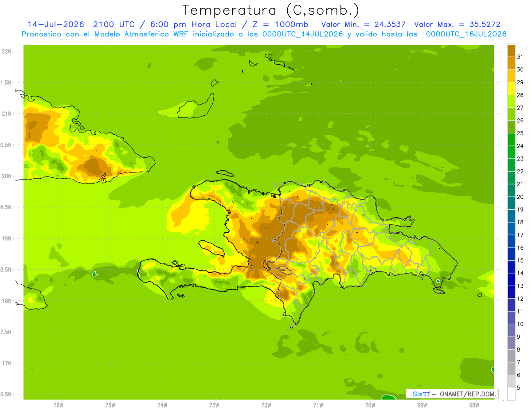Click the '70W' longitude axis label
This screenshot has height=411, width=532.
[370, 405]
